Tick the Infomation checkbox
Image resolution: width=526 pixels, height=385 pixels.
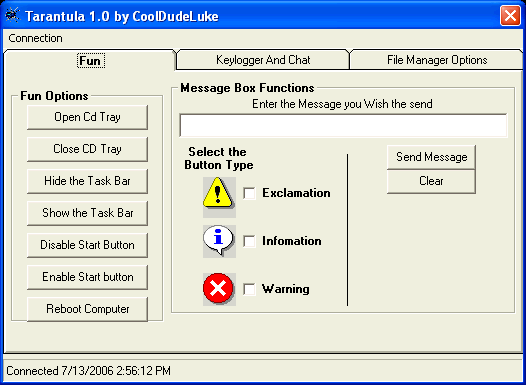(x=249, y=241)
